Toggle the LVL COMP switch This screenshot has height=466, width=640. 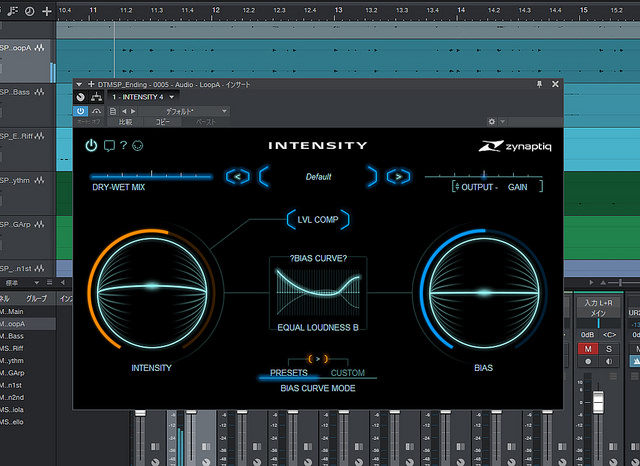[318, 220]
